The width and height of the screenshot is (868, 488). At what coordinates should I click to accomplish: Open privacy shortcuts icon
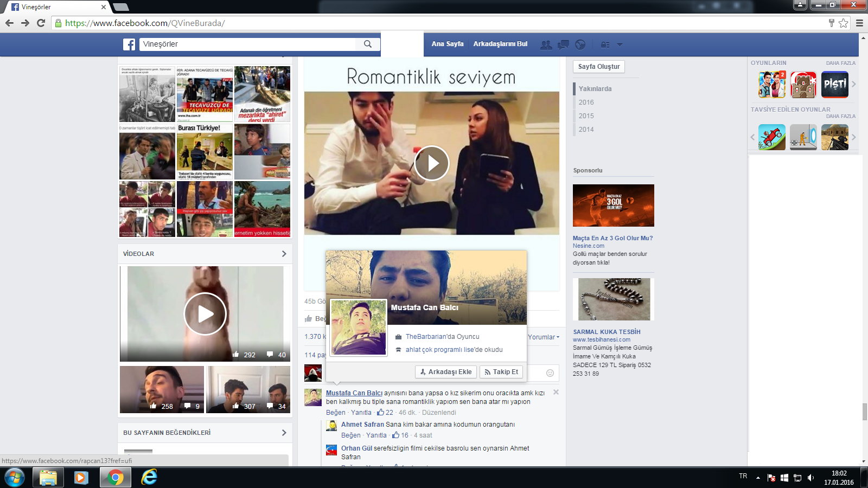pyautogui.click(x=605, y=44)
